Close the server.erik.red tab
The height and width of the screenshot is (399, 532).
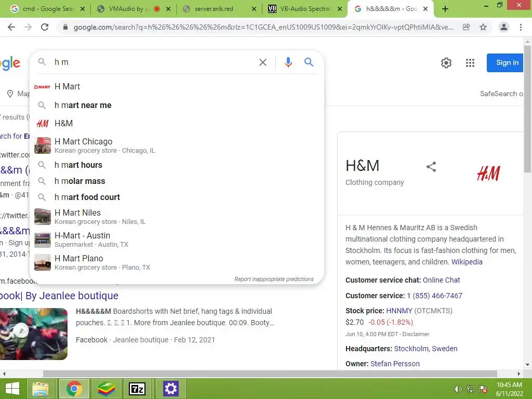tap(254, 9)
